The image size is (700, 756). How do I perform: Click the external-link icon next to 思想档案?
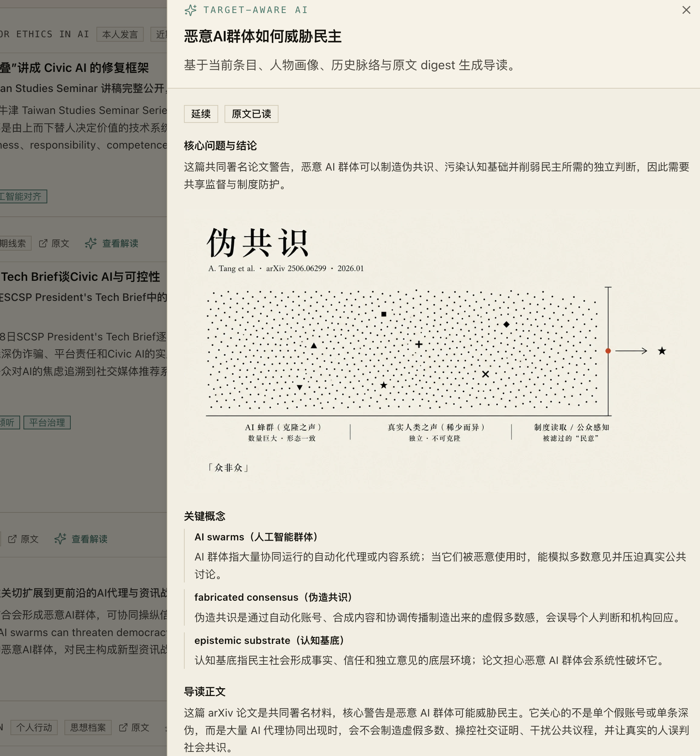(x=123, y=728)
